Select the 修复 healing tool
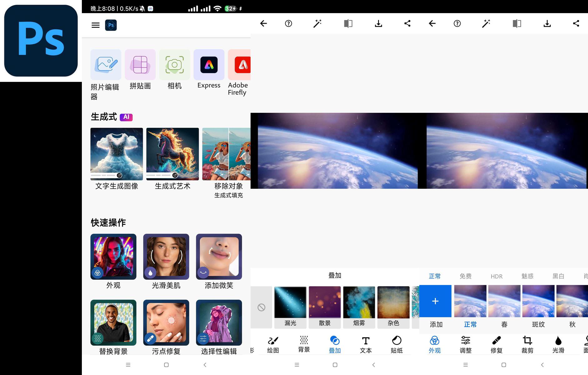588x375 pixels. [x=496, y=344]
